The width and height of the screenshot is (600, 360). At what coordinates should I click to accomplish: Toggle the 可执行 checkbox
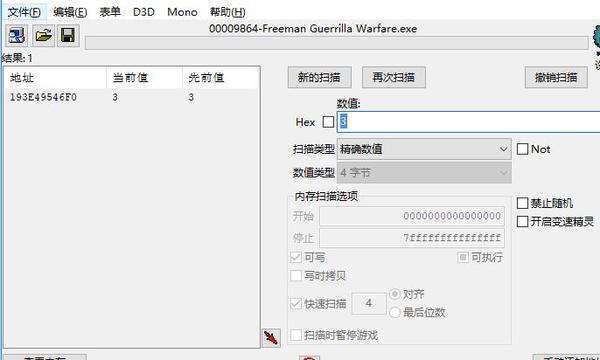463,257
